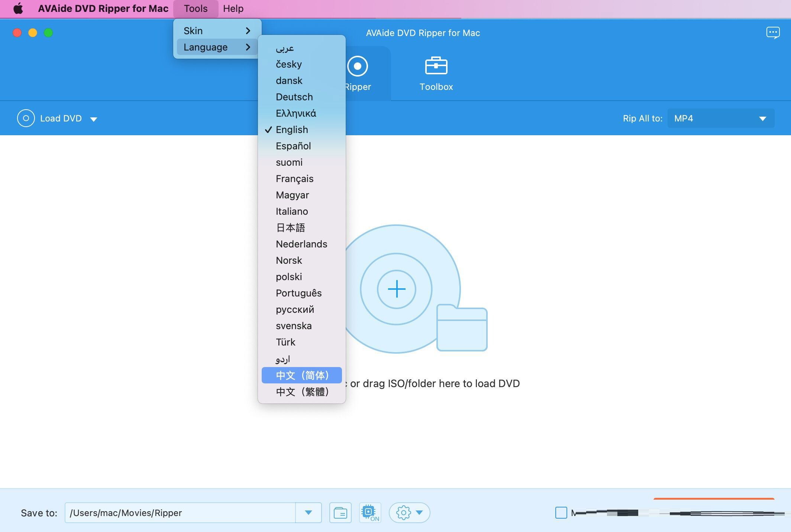Switch to the Toolbox tab label

(436, 87)
